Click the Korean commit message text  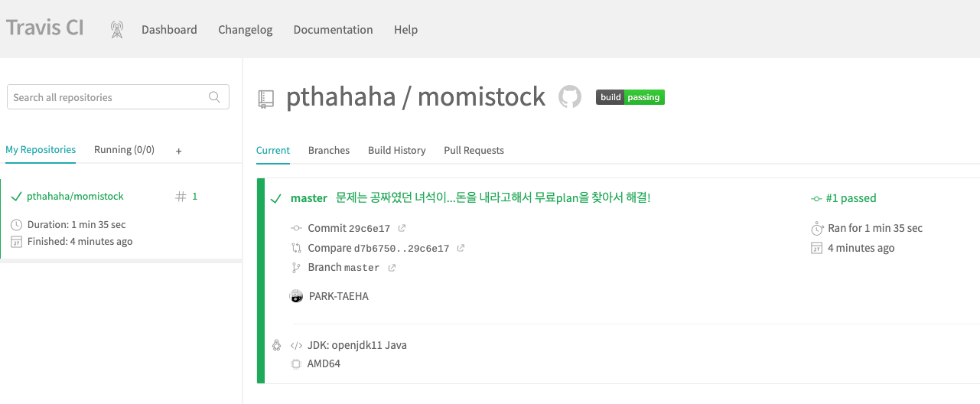(x=493, y=198)
